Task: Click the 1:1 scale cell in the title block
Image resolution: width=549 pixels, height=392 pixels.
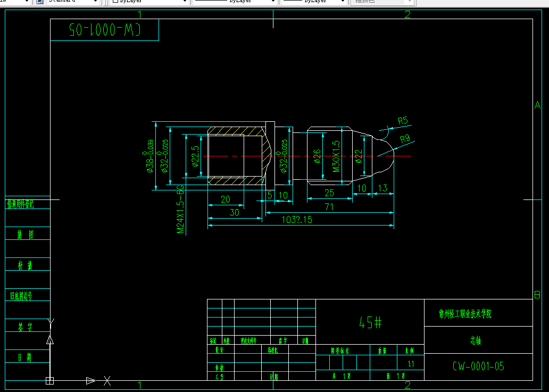Action: click(x=411, y=364)
